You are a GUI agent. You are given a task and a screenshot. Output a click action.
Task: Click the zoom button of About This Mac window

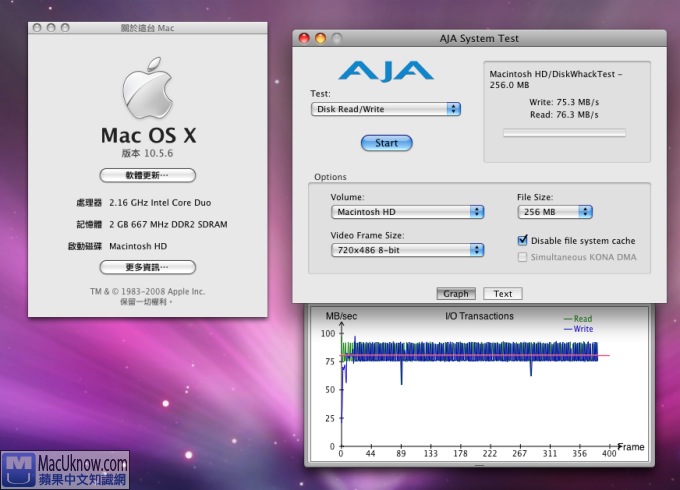65,28
